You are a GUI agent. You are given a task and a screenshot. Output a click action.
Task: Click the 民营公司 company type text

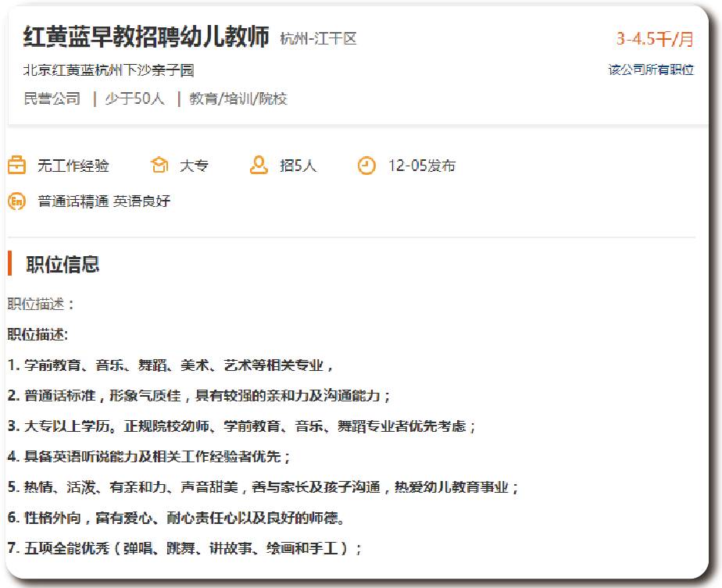point(52,98)
